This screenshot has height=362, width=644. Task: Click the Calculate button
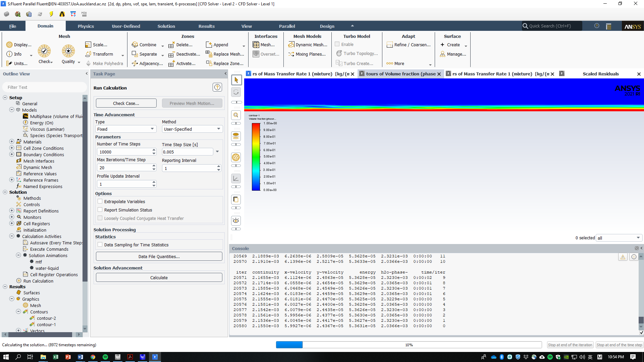159,278
